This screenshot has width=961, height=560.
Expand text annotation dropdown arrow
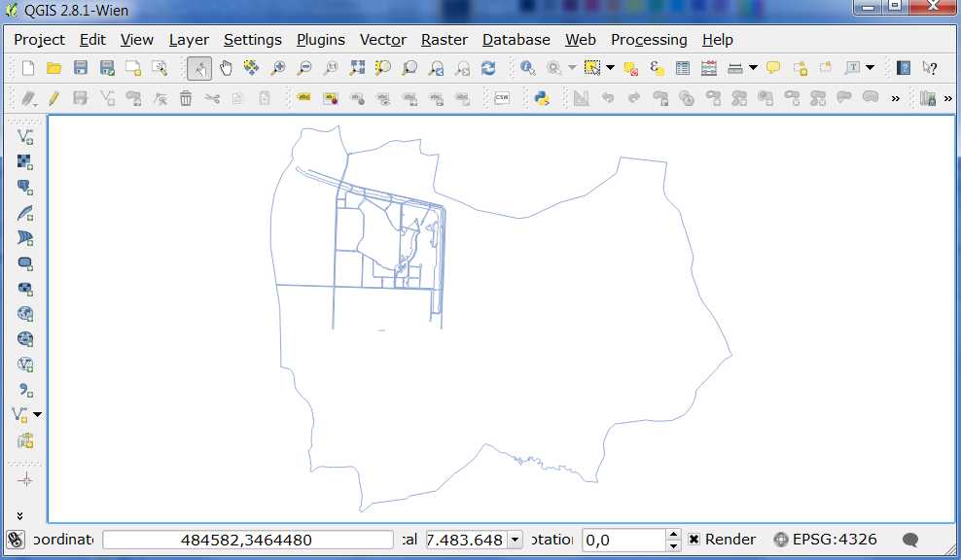coord(871,68)
